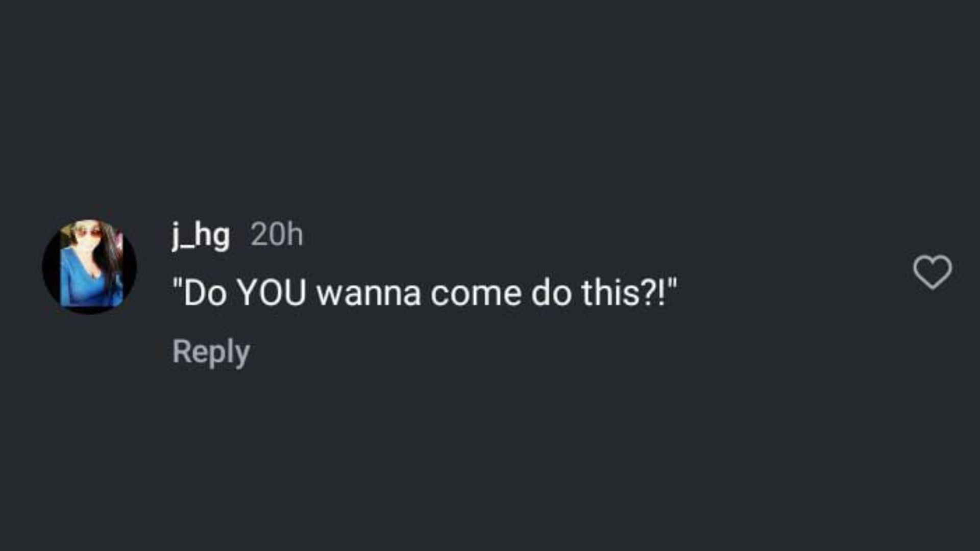Heart the "Do YOU wanna come do this" comment
Viewport: 980px width, 551px height.
[932, 272]
